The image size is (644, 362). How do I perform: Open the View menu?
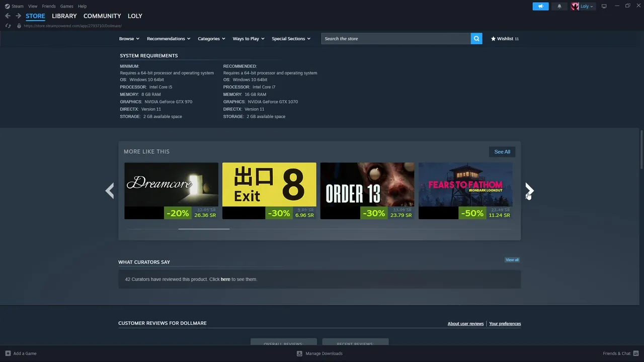33,6
